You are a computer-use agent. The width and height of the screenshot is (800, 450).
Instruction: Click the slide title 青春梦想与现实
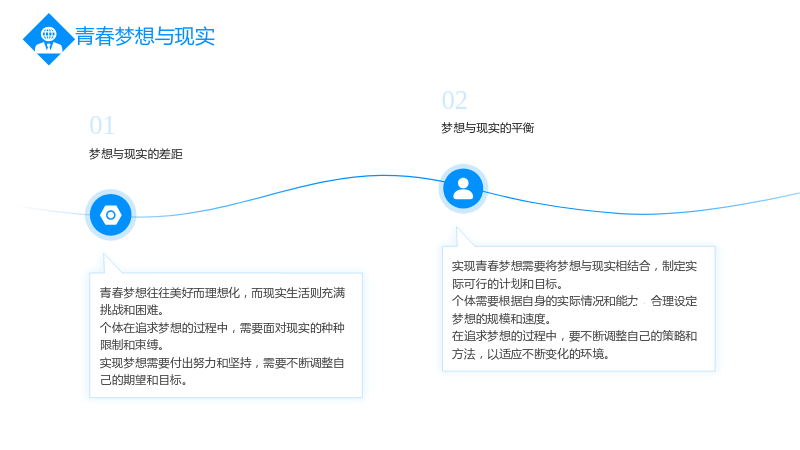click(x=145, y=36)
